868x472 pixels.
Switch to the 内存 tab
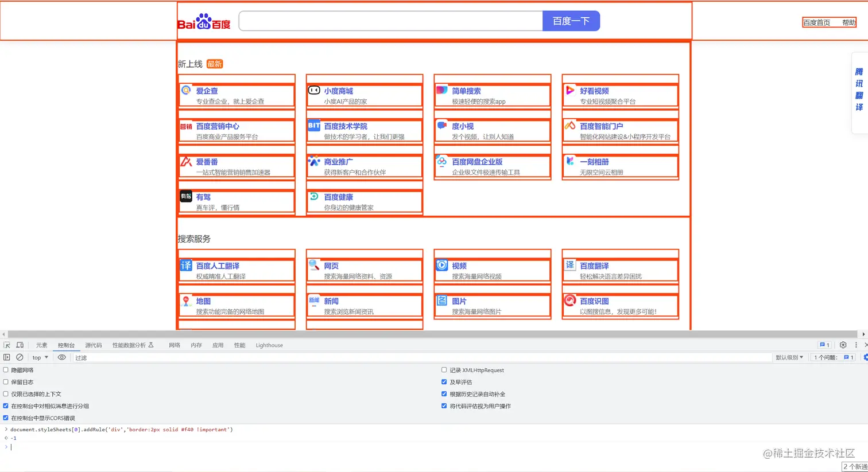196,345
